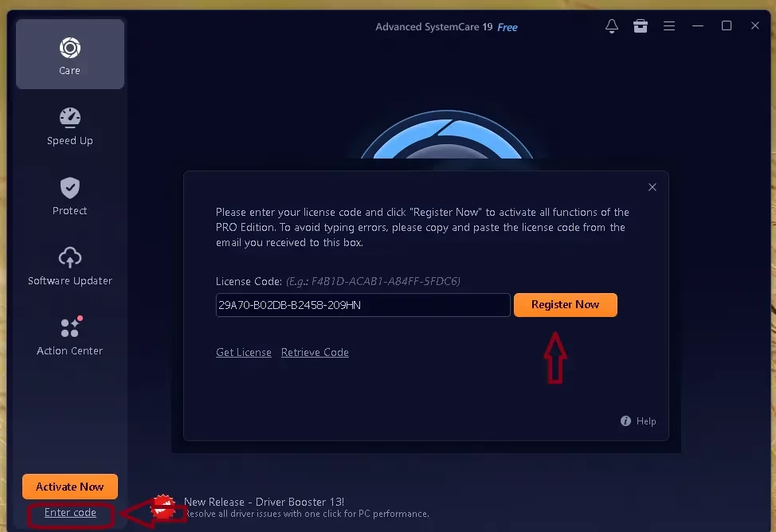Open the Driver Booster 13 release notice

pyautogui.click(x=264, y=502)
